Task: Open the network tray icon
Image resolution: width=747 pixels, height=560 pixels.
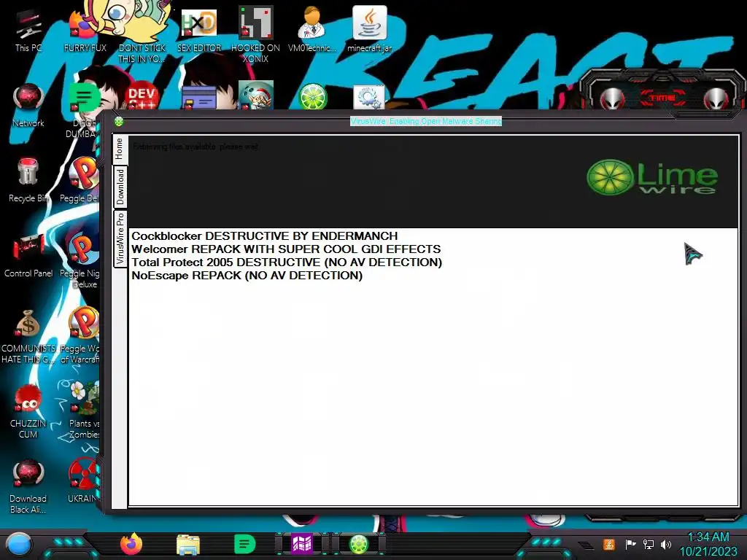Action: 648,544
